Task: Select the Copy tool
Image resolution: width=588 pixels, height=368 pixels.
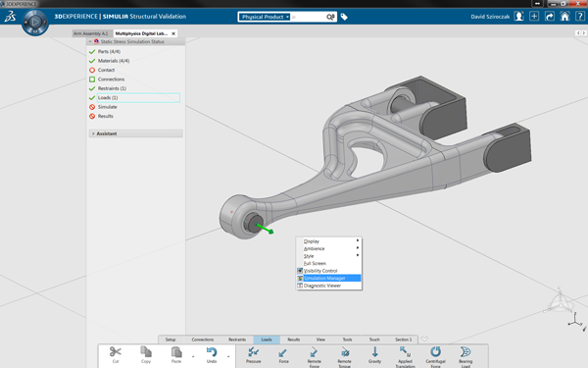Action: point(146,355)
